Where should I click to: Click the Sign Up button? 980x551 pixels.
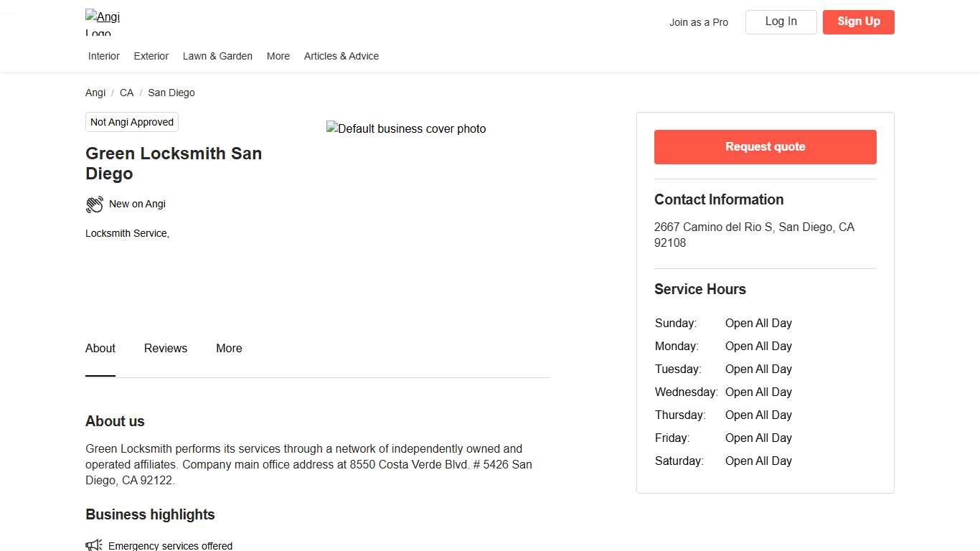(858, 22)
